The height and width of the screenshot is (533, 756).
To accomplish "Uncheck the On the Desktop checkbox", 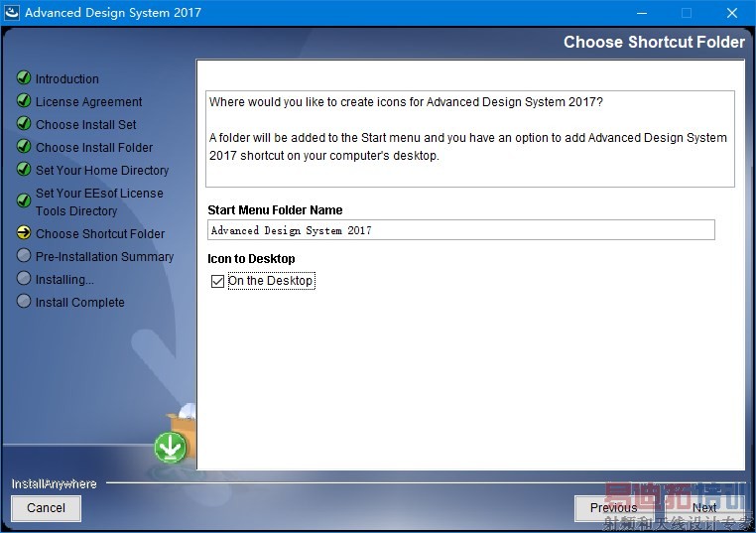I will (217, 281).
